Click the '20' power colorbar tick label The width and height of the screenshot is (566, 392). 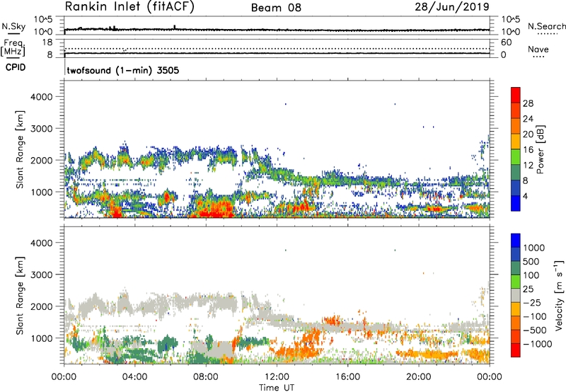coord(528,134)
